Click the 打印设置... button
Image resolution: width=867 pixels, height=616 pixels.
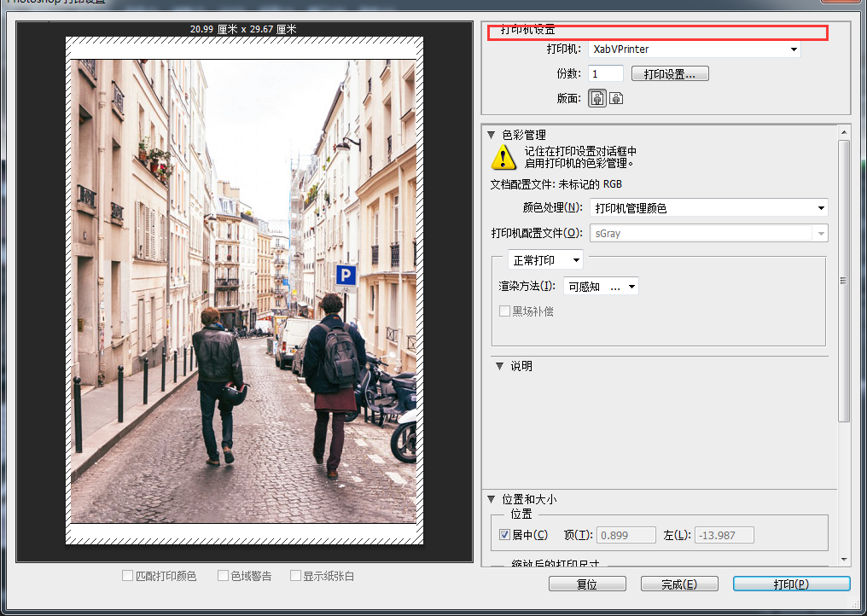[x=670, y=74]
